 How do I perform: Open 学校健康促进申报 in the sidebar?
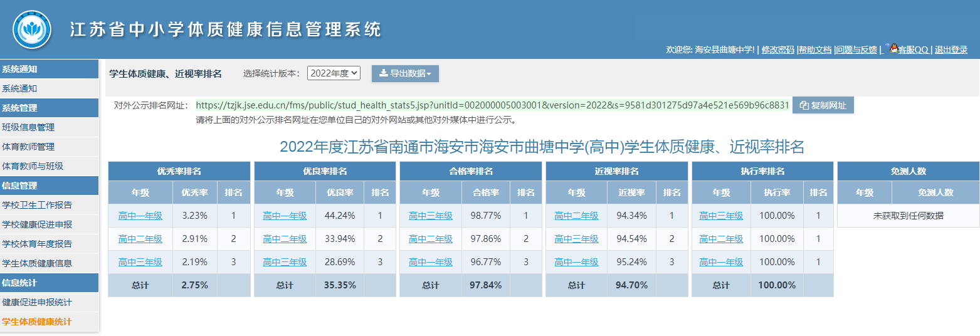pos(50,224)
